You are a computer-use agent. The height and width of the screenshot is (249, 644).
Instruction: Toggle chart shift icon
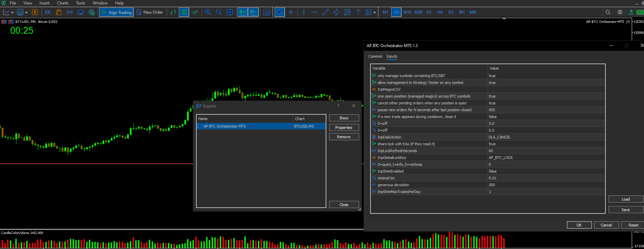click(x=253, y=12)
